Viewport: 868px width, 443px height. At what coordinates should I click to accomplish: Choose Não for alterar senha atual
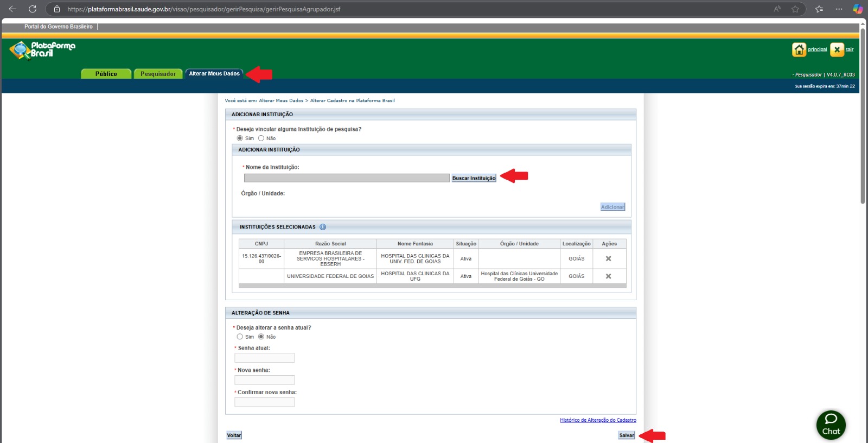tap(261, 337)
